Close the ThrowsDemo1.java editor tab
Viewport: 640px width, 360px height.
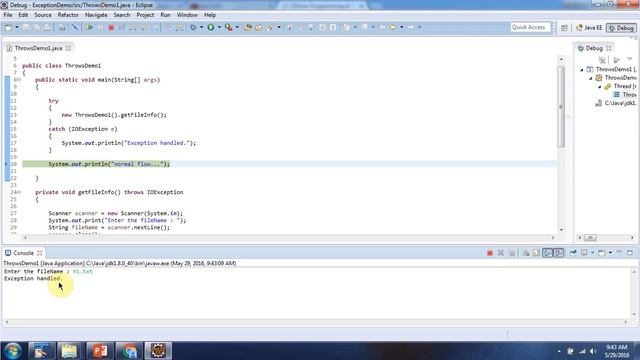coord(68,48)
